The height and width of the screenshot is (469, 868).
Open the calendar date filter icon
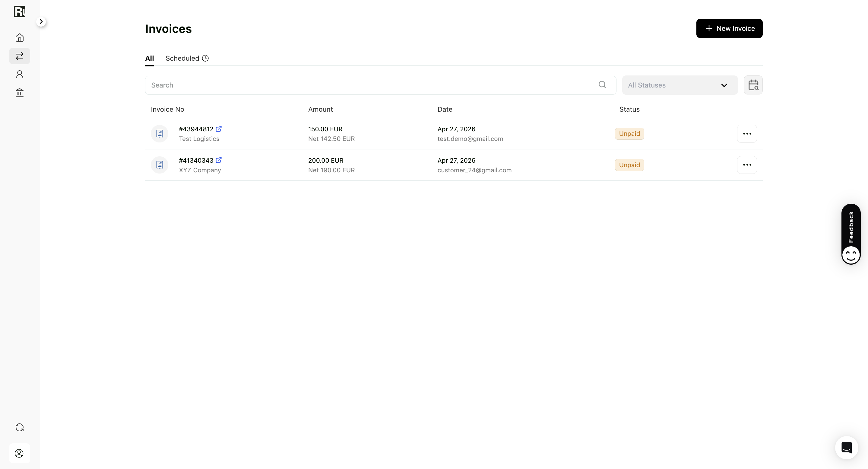(753, 85)
